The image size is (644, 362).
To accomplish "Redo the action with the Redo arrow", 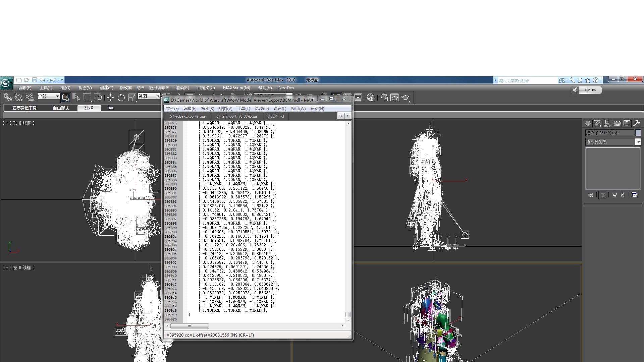I will tap(53, 80).
